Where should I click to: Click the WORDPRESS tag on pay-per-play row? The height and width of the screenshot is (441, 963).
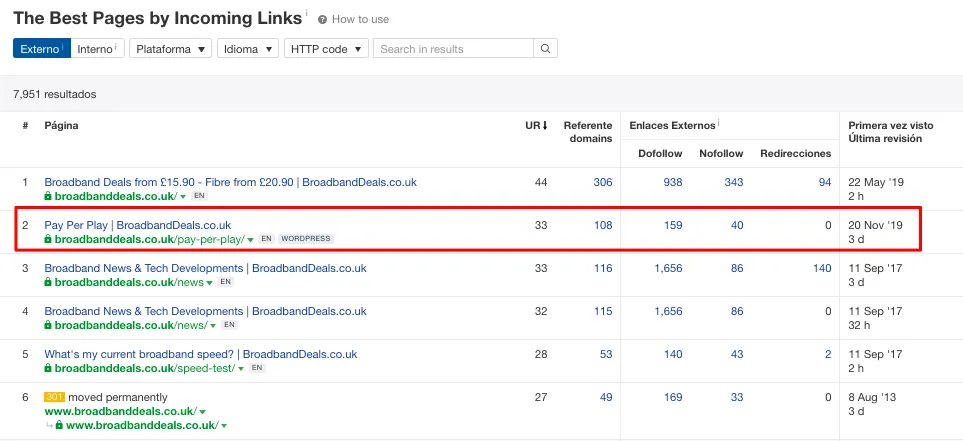pos(306,238)
